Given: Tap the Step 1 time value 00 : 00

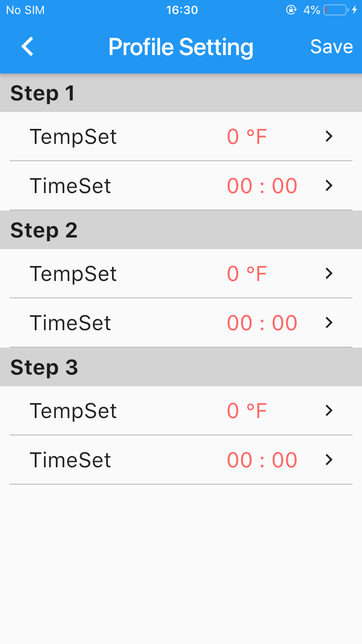Looking at the screenshot, I should [262, 186].
